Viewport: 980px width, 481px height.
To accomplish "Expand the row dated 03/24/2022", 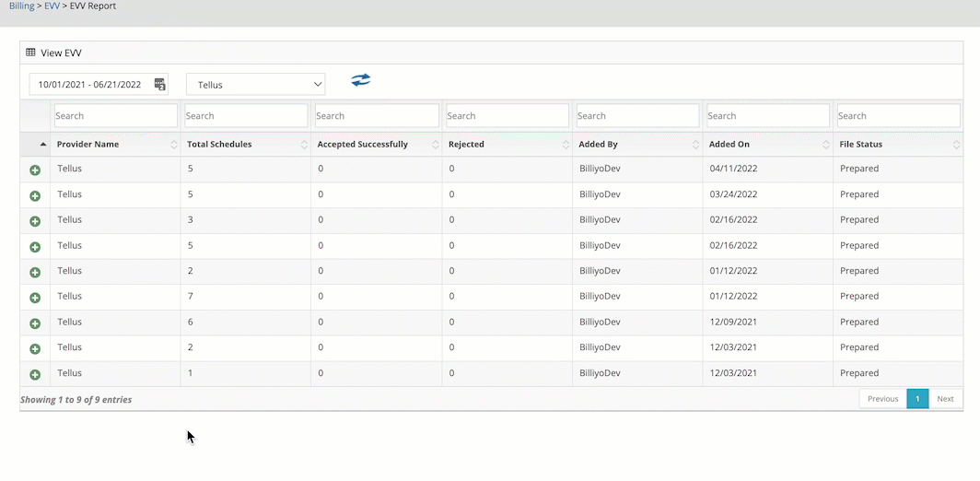I will [35, 196].
